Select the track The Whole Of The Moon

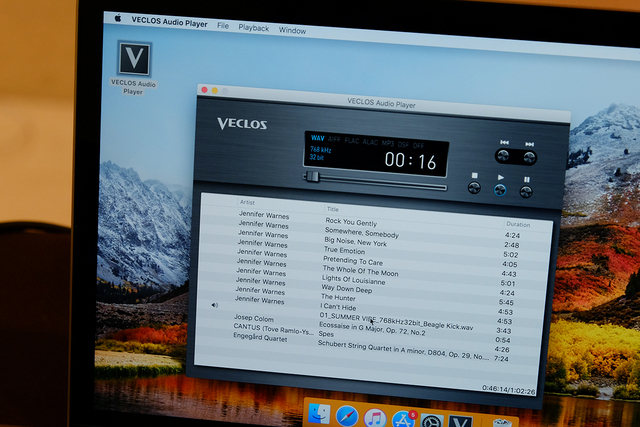tap(360, 271)
